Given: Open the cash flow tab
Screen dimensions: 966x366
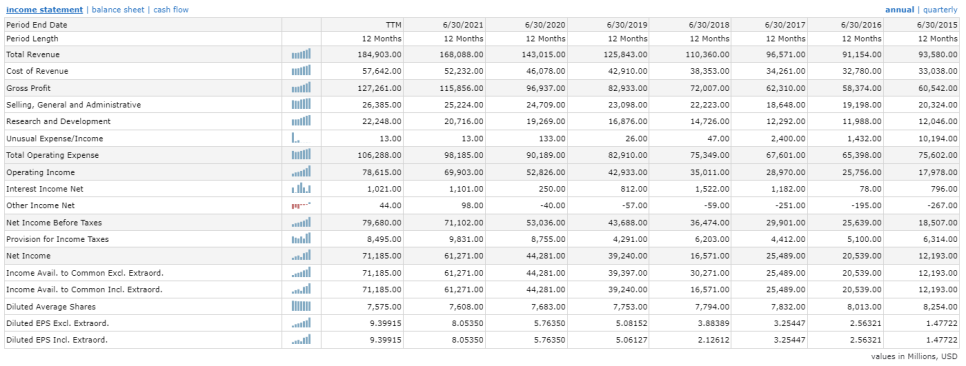Looking at the screenshot, I should click(x=171, y=10).
